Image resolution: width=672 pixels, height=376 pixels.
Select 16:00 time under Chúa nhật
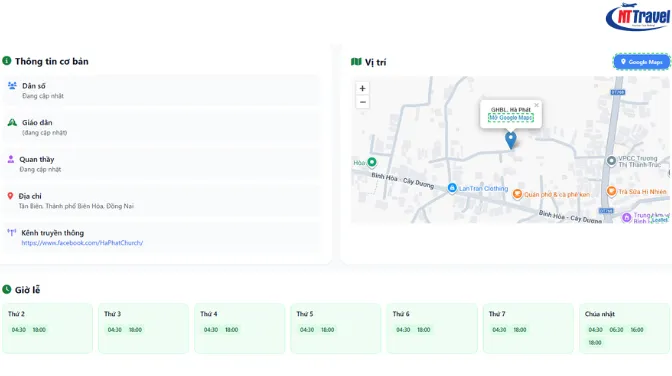[x=637, y=330]
